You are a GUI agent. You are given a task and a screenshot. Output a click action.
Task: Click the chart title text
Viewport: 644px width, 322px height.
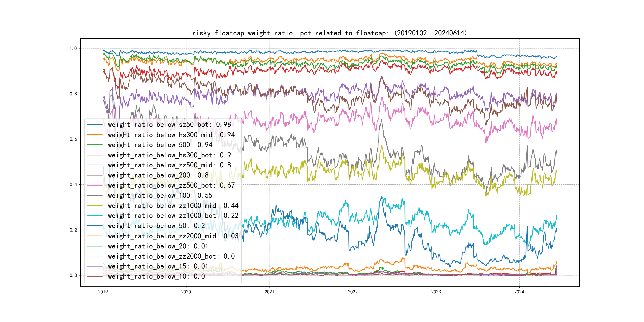click(329, 33)
